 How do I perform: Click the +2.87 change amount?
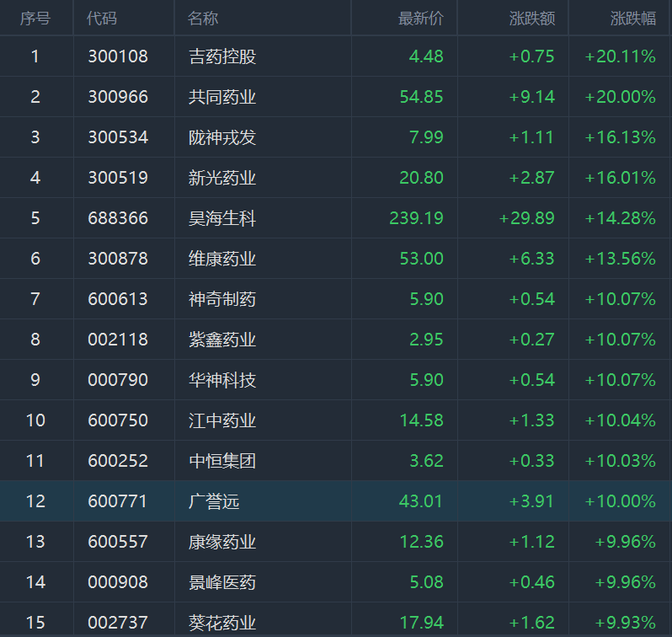tap(532, 178)
